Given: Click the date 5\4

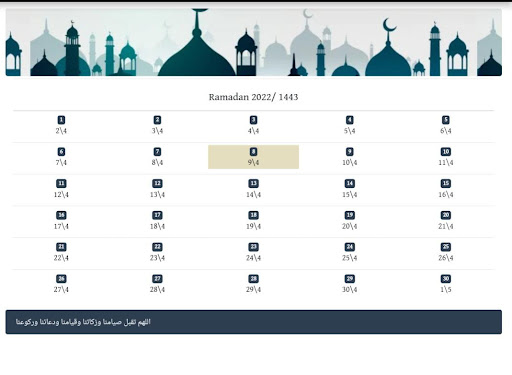Looking at the screenshot, I should 349,131.
